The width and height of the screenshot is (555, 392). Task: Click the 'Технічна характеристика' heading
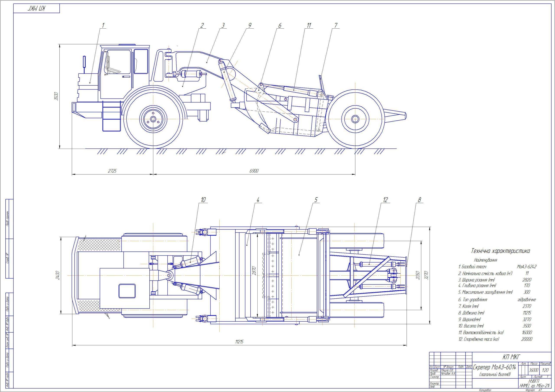[500, 251]
